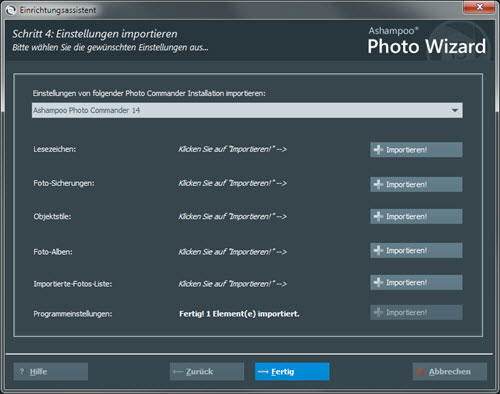This screenshot has width=500, height=394.
Task: Click 'Fertig! 1 Element(e) importiert.' status text
Action: point(239,314)
